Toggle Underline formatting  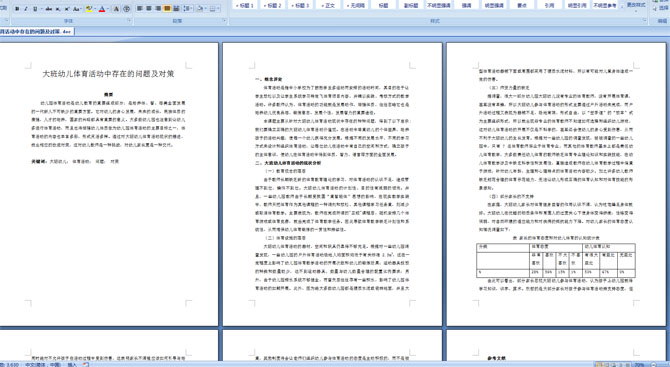pos(35,9)
